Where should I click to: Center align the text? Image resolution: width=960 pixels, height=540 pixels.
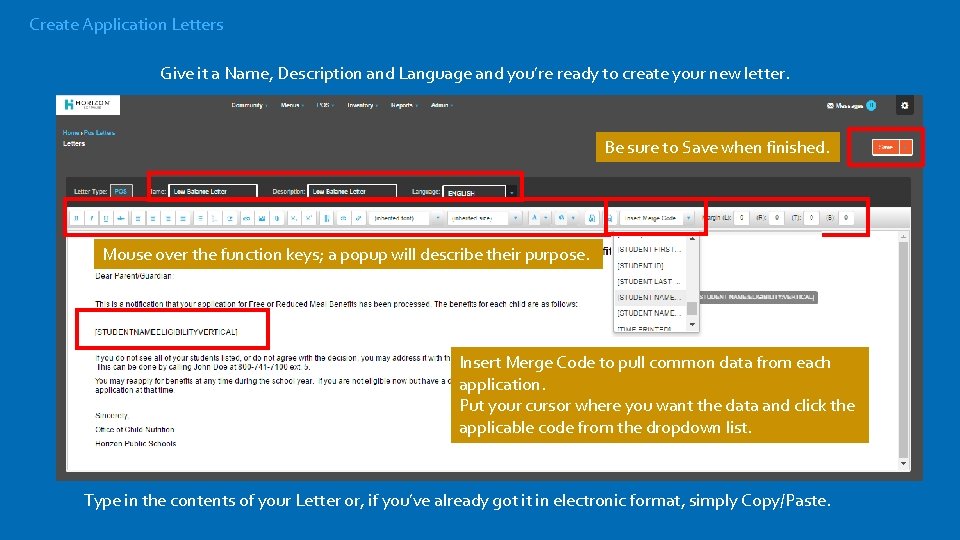click(x=153, y=218)
